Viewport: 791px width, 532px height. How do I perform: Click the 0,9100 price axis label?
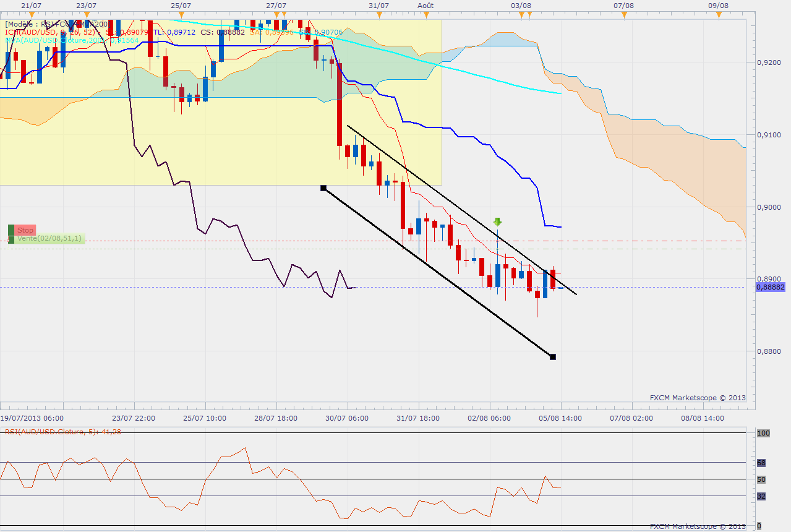pyautogui.click(x=768, y=135)
